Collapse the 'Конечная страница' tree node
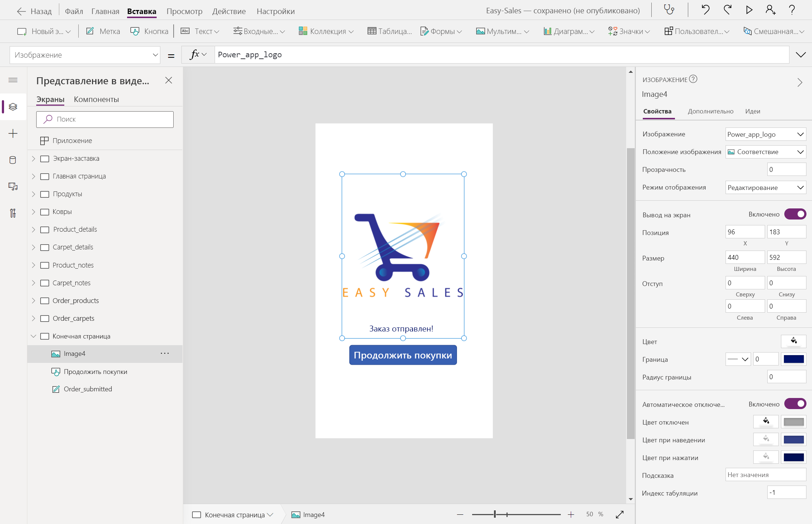Screen dimensions: 812x524 [x=34, y=336]
